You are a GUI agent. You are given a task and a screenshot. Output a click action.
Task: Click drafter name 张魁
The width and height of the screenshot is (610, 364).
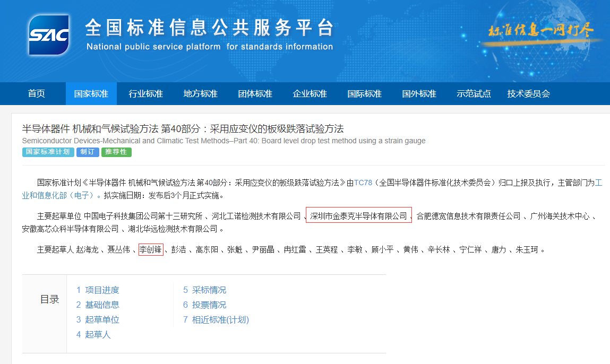[235, 250]
